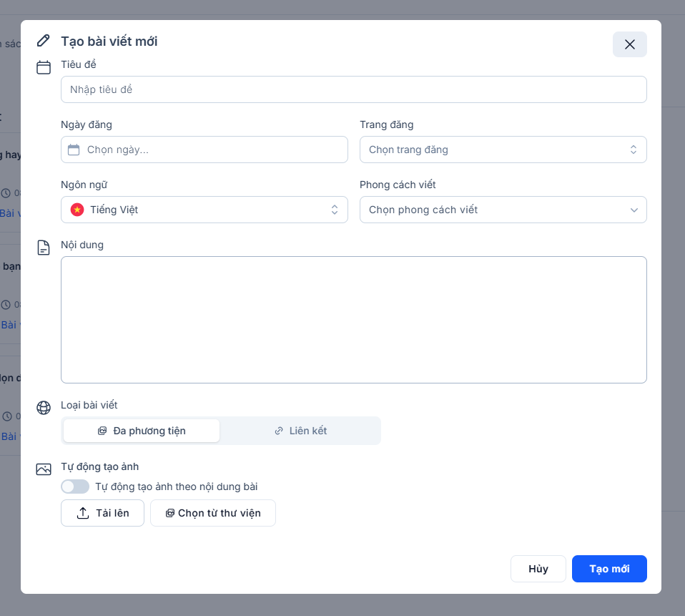Click the image icon beside Tự động tạo ảnh
The width and height of the screenshot is (685, 616).
(x=44, y=469)
